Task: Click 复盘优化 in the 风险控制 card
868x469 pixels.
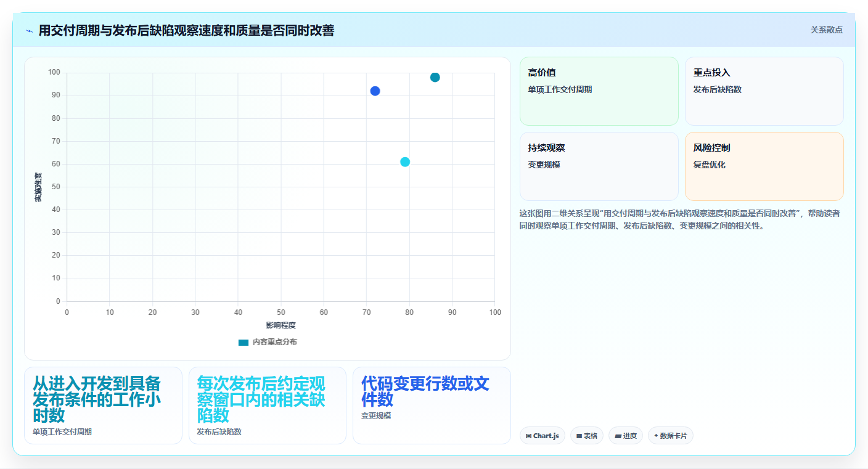Action: click(x=710, y=165)
